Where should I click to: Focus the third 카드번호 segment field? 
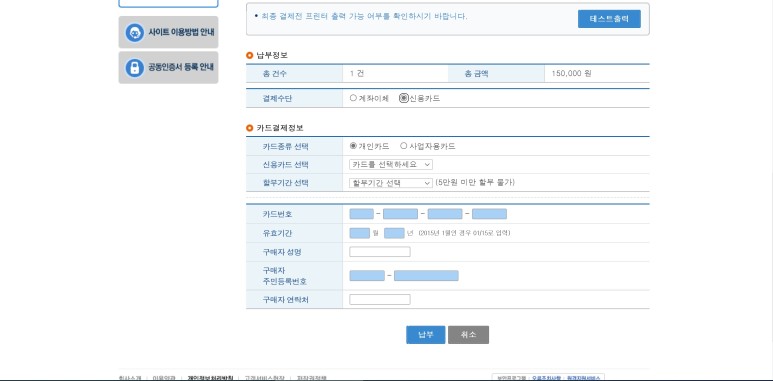pos(445,214)
